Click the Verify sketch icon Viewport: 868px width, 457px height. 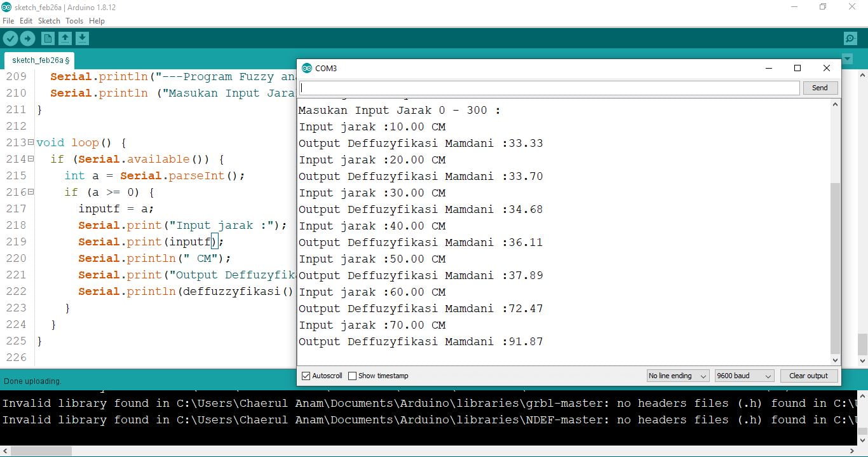tap(10, 38)
